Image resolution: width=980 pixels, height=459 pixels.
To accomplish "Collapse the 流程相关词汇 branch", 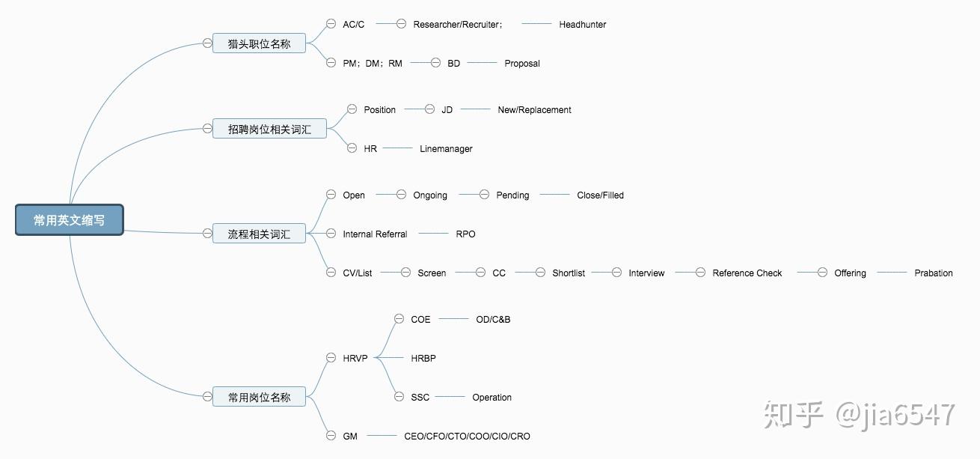I will 207,234.
